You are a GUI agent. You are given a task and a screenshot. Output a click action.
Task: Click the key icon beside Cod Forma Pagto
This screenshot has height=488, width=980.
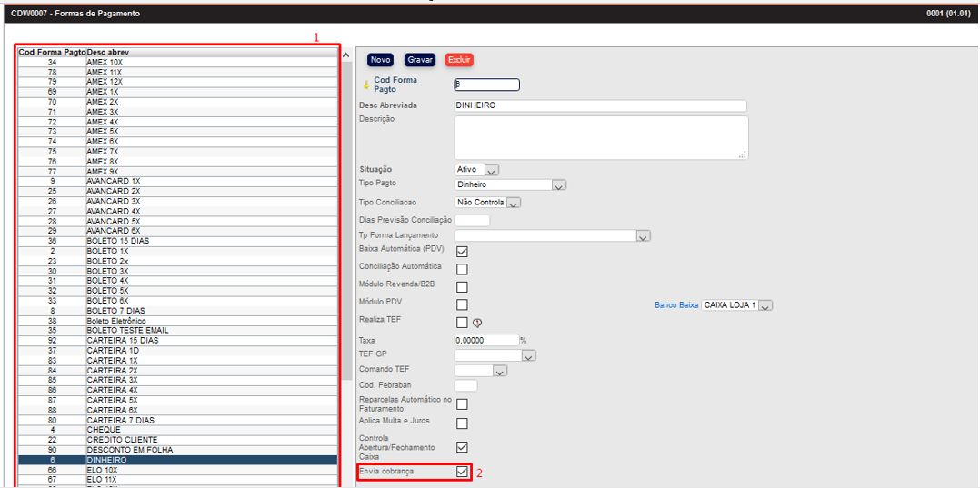pos(365,85)
